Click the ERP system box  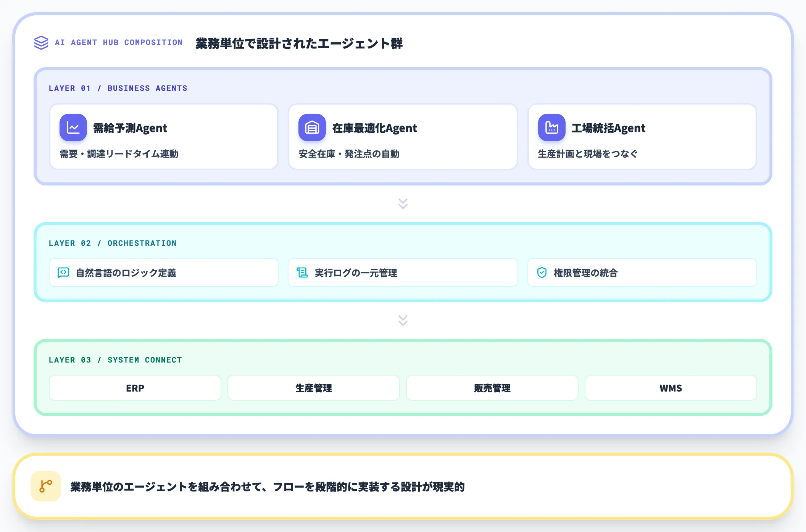tap(135, 388)
